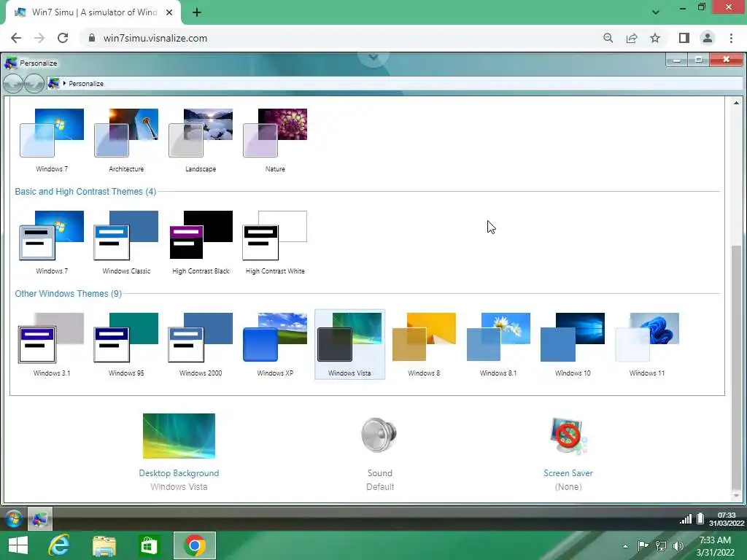
Task: Click the host volume speaker icon
Action: coord(678,546)
